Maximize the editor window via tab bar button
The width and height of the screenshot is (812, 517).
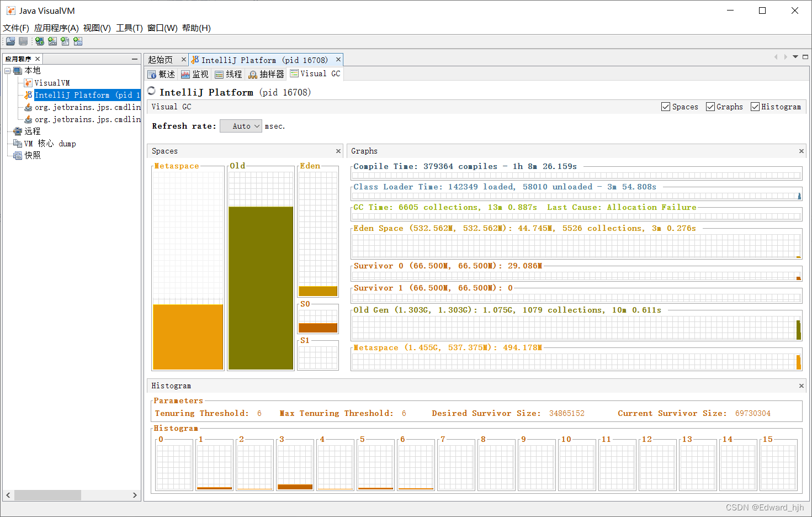tap(805, 57)
